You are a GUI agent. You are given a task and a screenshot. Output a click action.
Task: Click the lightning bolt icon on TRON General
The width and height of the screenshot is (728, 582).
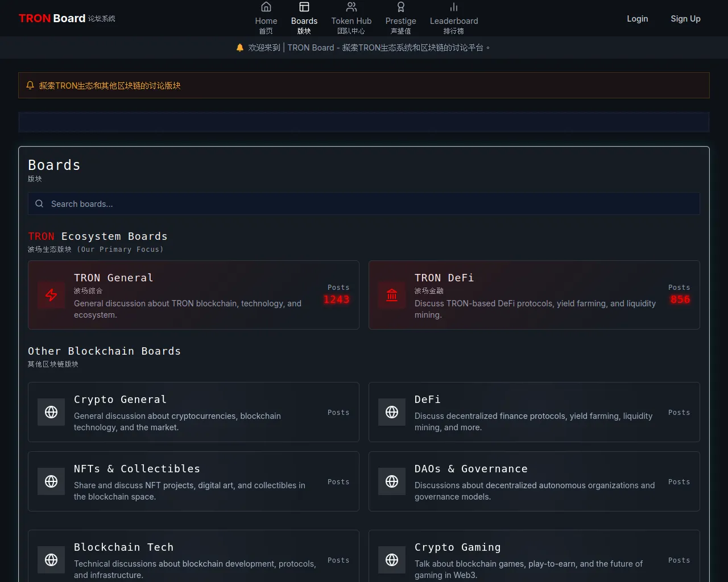[x=51, y=295]
